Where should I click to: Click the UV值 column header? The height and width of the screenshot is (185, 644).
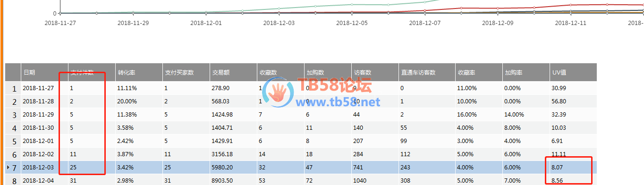tap(573, 72)
